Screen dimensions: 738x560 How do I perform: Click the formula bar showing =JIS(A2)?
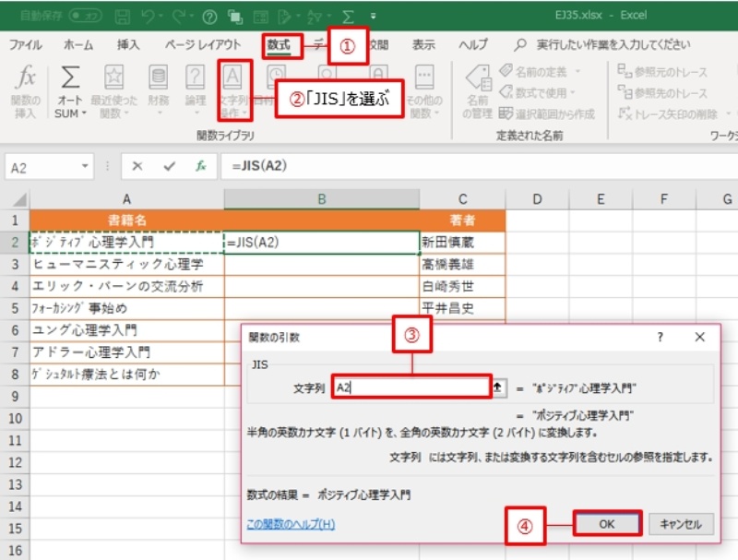[x=478, y=166]
